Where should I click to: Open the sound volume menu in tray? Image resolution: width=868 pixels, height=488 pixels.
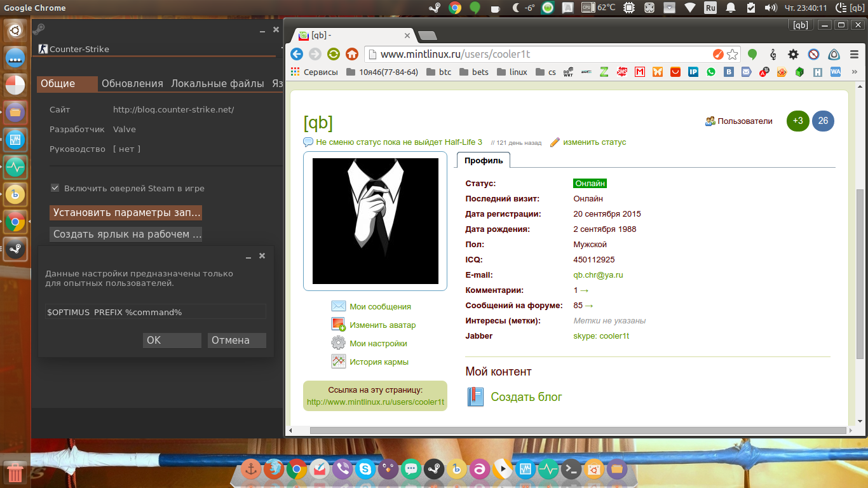[x=771, y=8]
